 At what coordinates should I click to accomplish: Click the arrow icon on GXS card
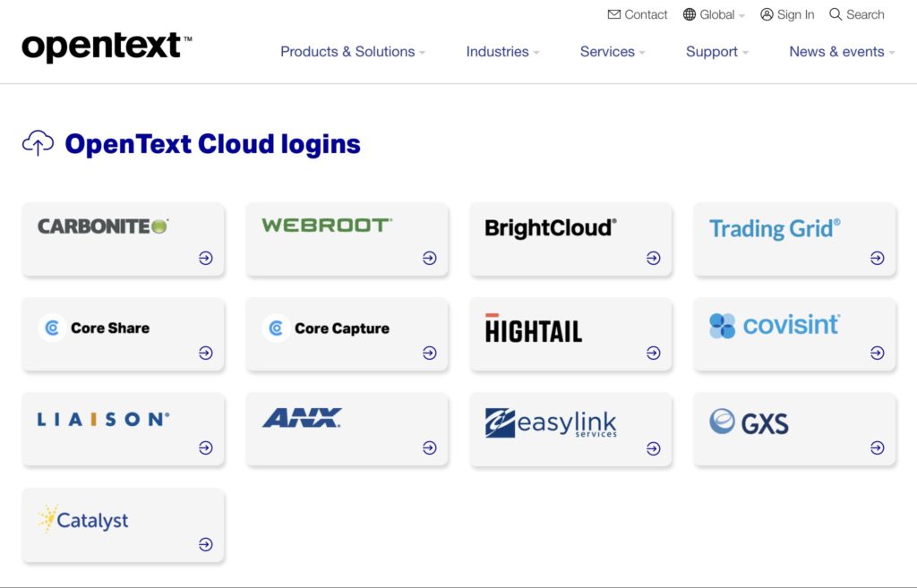[x=878, y=447]
